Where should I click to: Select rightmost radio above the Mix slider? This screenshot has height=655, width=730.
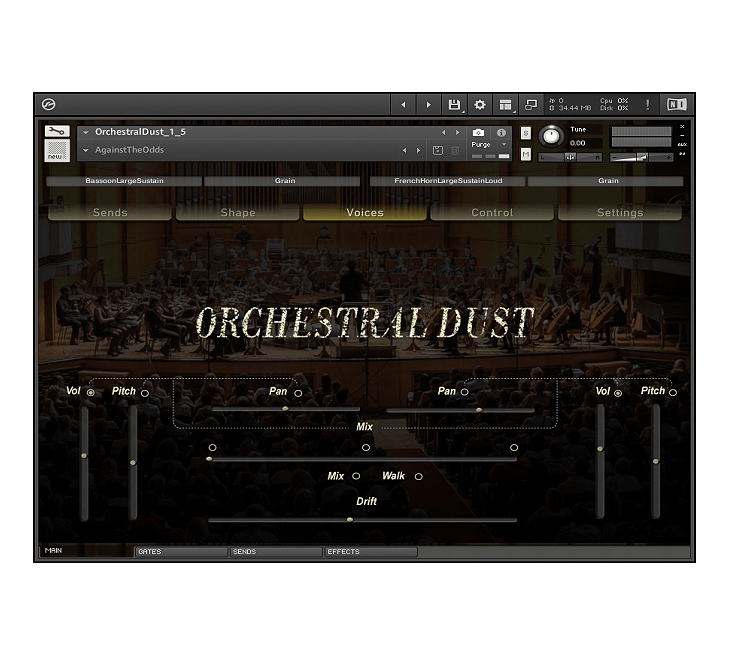[514, 447]
